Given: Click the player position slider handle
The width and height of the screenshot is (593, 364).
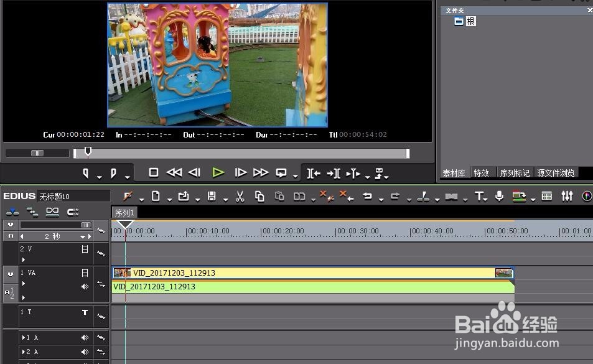Looking at the screenshot, I should point(88,151).
